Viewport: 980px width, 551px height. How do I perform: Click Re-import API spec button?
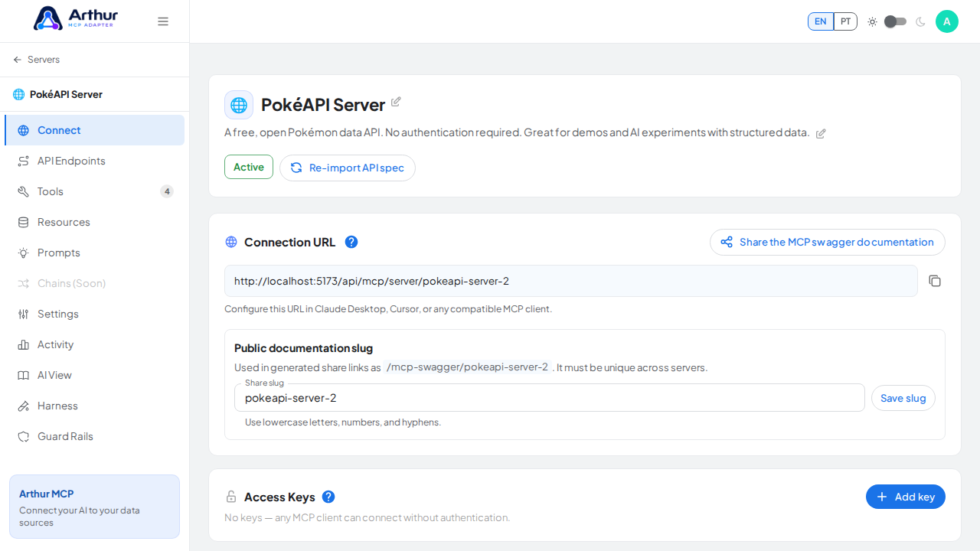point(348,168)
